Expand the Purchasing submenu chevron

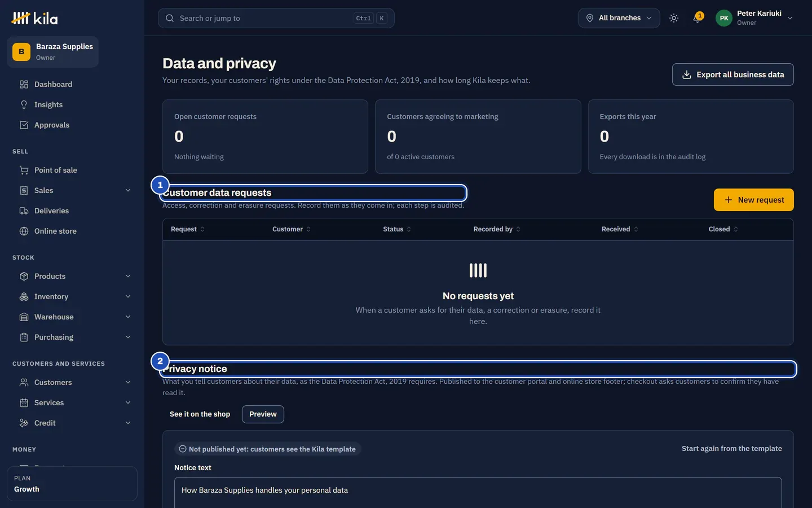pyautogui.click(x=128, y=337)
